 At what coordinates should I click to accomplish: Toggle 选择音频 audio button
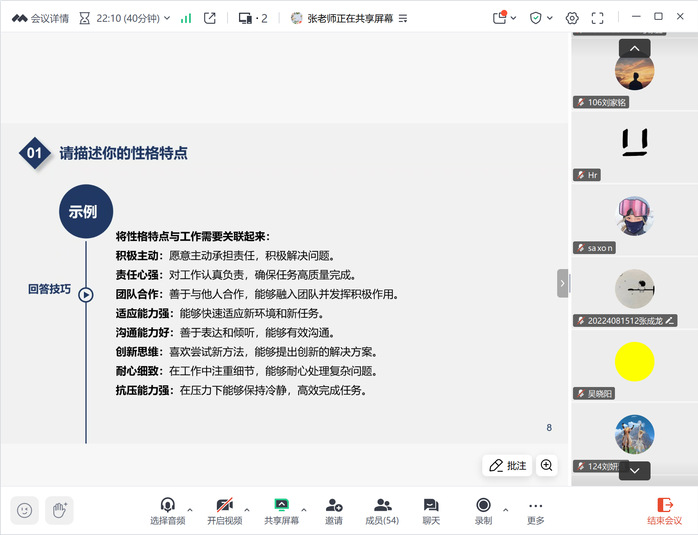click(168, 506)
